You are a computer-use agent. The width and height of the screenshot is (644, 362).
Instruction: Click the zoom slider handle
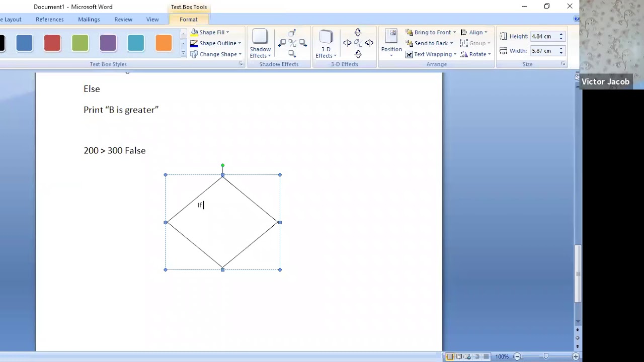[x=546, y=356]
